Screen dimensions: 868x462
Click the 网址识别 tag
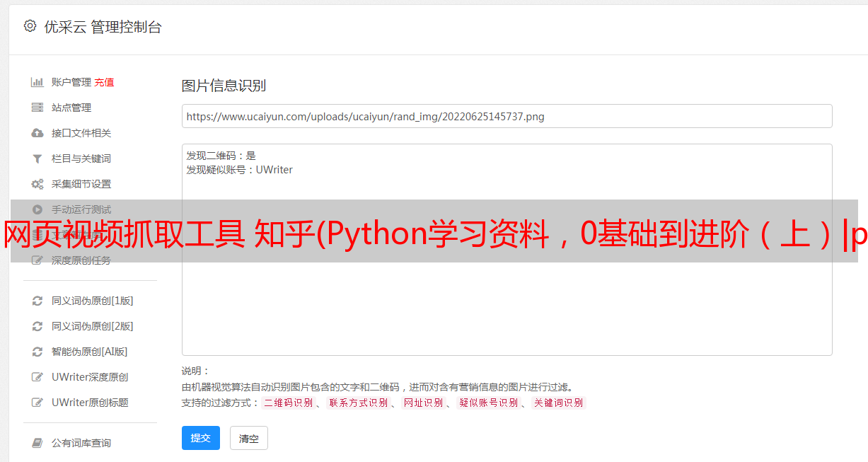[x=423, y=403]
